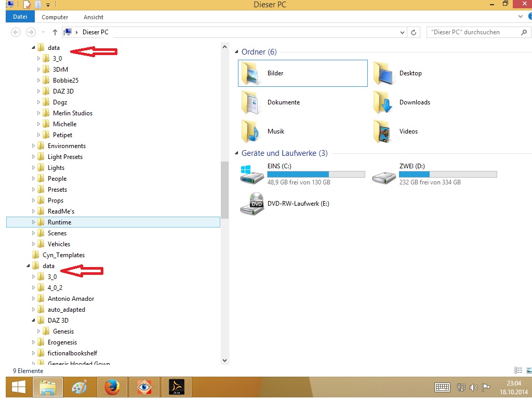Open recent locations dropdown arrow
532x399 pixels.
43,32
